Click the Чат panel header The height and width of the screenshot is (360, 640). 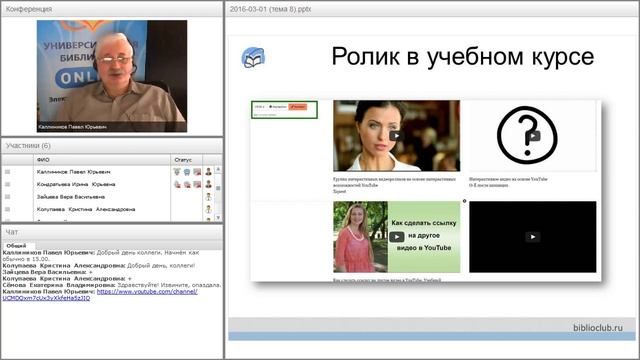(x=112, y=232)
